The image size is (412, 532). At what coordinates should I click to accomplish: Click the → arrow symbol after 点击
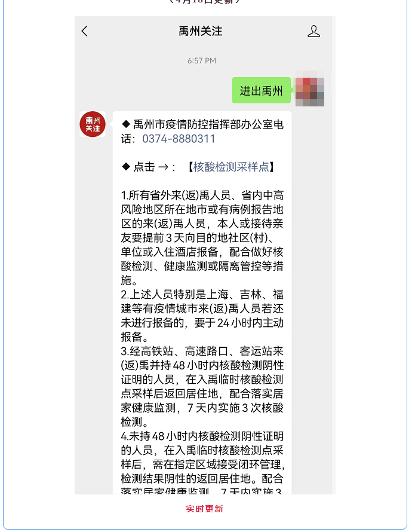(x=164, y=167)
